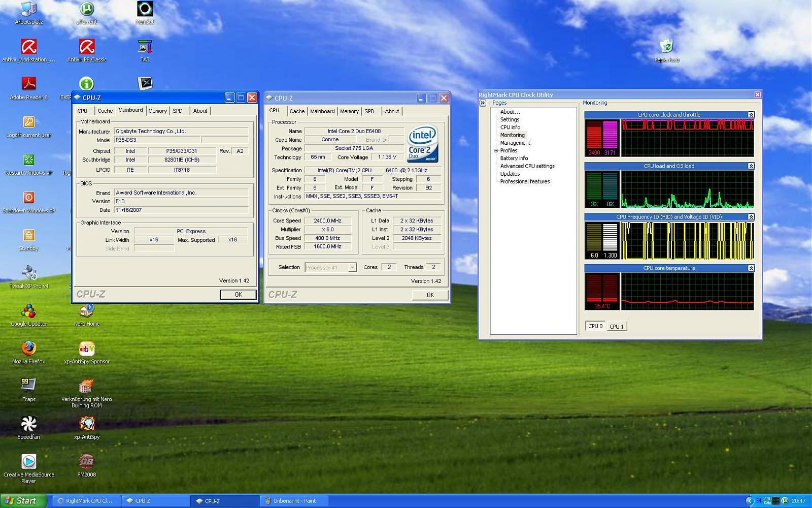The image size is (812, 508).
Task: Click the 2.40 GHz tray indicator
Action: point(767,501)
